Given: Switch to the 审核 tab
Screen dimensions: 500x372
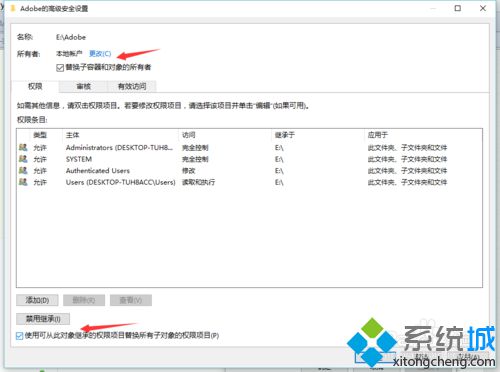Looking at the screenshot, I should tap(83, 87).
